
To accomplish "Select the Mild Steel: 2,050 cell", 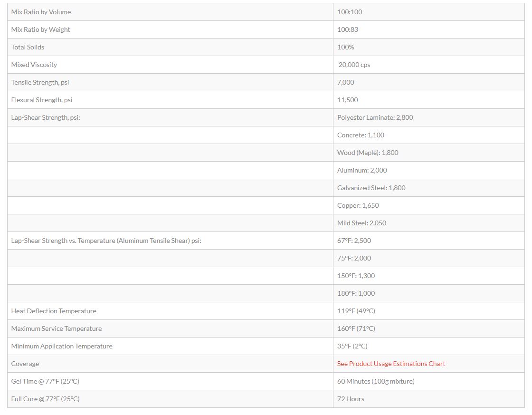I will [361, 223].
